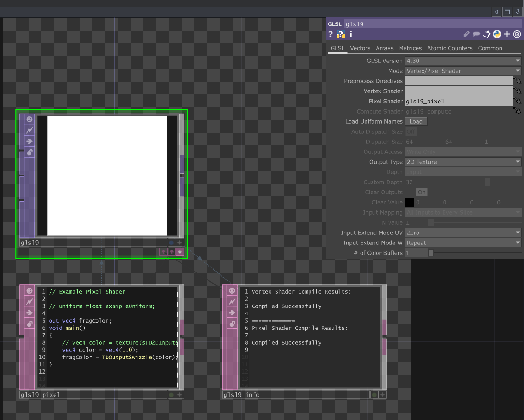Toggle the lock flag on glsl9_info node
Image resolution: width=524 pixels, height=420 pixels.
(x=232, y=324)
